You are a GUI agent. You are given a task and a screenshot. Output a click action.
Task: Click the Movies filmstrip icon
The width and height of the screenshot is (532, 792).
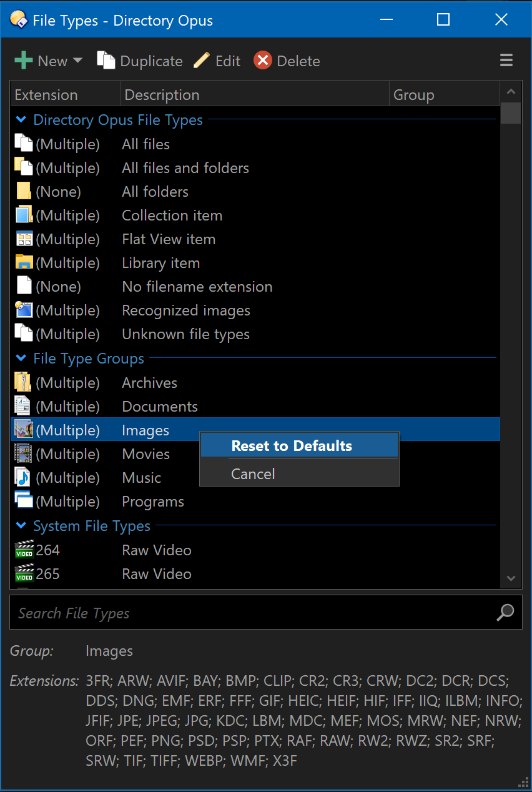[x=24, y=453]
